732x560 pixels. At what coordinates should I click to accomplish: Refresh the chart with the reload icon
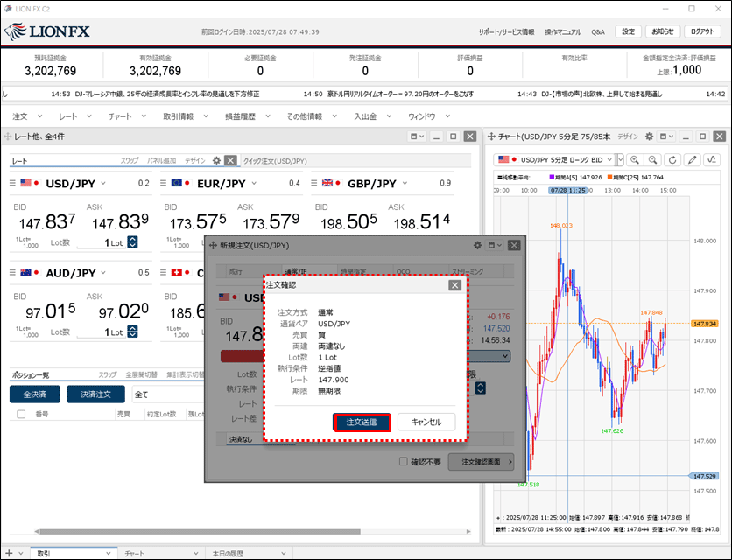pos(672,160)
